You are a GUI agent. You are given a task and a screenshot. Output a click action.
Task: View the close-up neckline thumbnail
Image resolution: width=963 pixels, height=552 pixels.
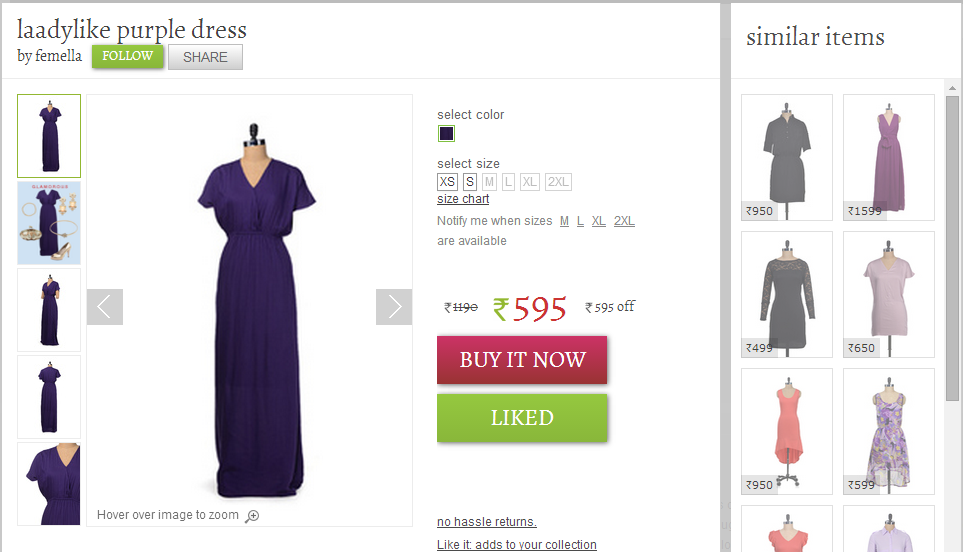point(49,484)
